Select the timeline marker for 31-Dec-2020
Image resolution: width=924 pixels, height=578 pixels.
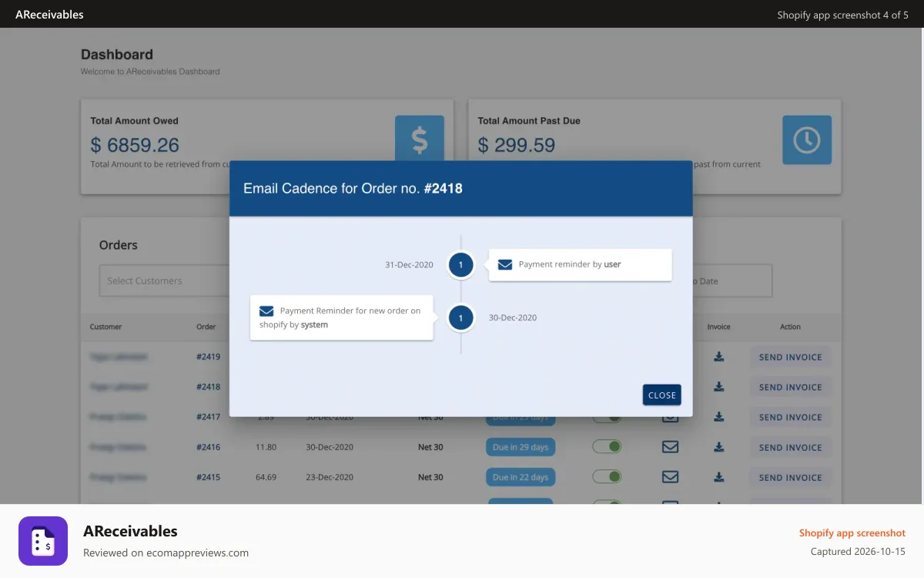460,264
